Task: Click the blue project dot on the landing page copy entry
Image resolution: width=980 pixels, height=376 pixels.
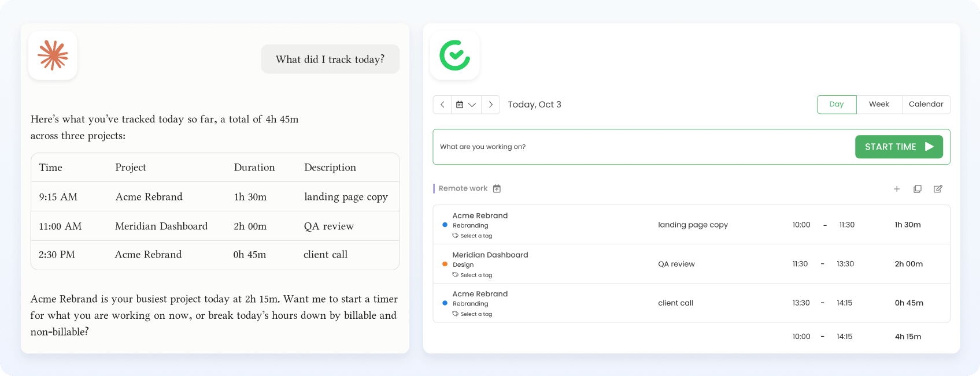Action: click(x=445, y=225)
